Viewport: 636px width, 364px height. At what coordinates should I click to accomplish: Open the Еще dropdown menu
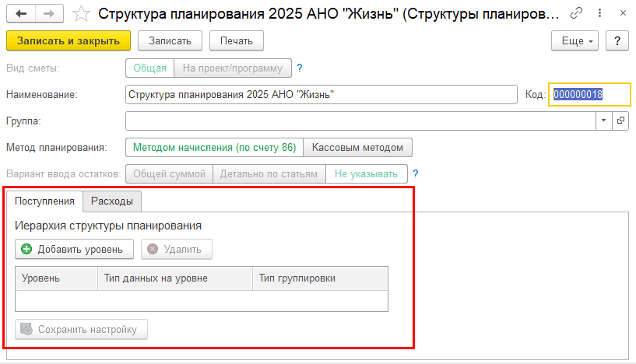tap(575, 40)
